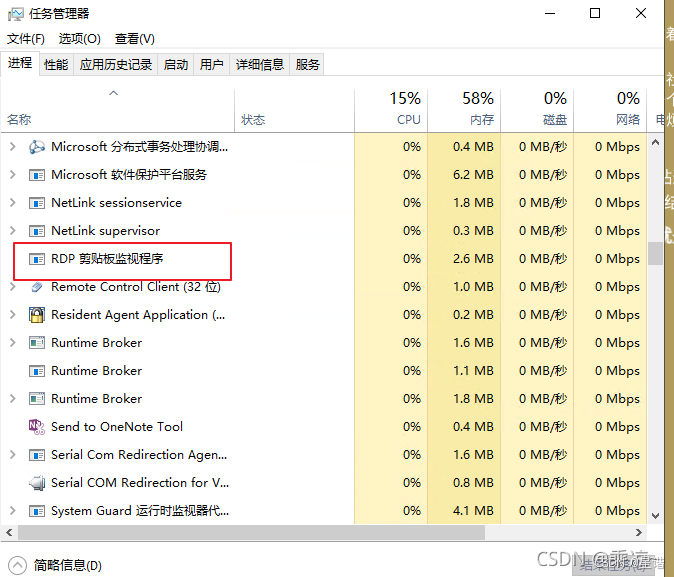Click the System Guard 运行时监视器 process icon
The height and width of the screenshot is (577, 674).
(37, 511)
